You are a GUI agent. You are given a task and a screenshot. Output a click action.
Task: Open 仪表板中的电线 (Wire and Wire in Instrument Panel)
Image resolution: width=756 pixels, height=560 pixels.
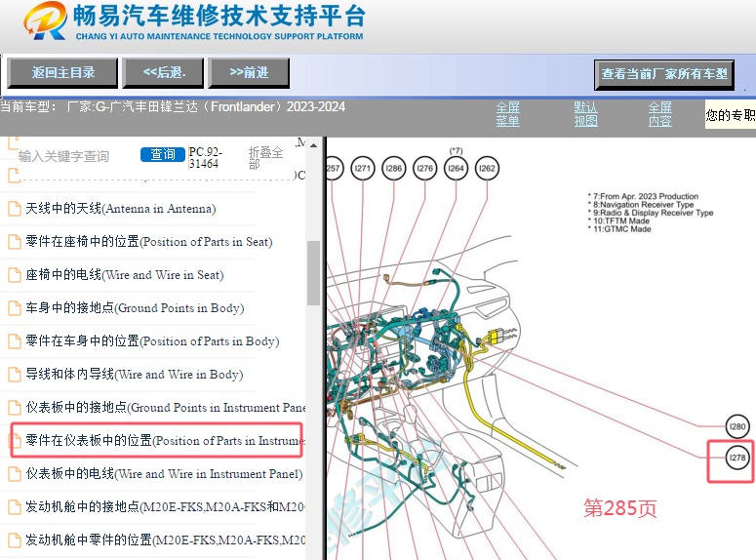tap(164, 474)
